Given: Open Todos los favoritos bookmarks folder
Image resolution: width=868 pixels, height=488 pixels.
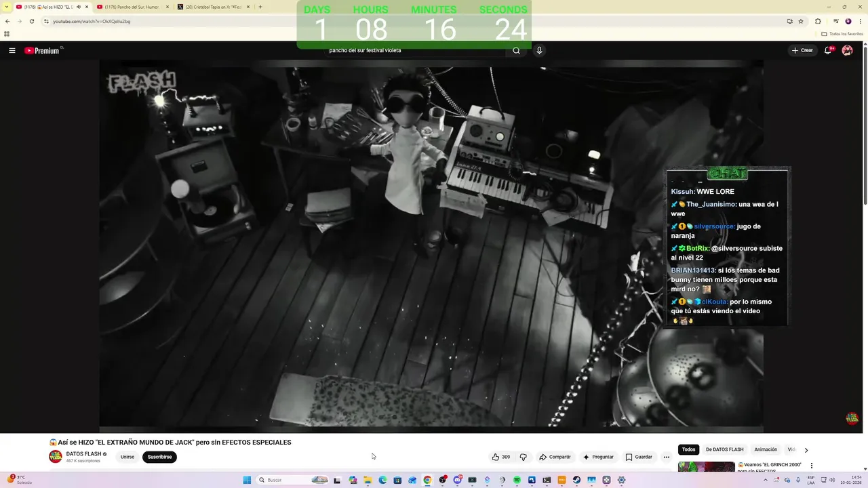Looking at the screenshot, I should coord(842,33).
